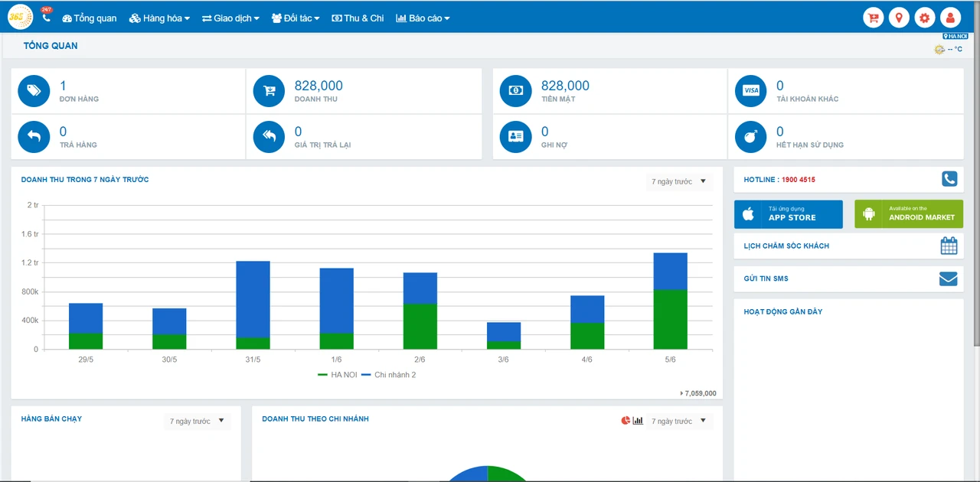Open the Hàng hóa menu
The width and height of the screenshot is (980, 482).
159,18
